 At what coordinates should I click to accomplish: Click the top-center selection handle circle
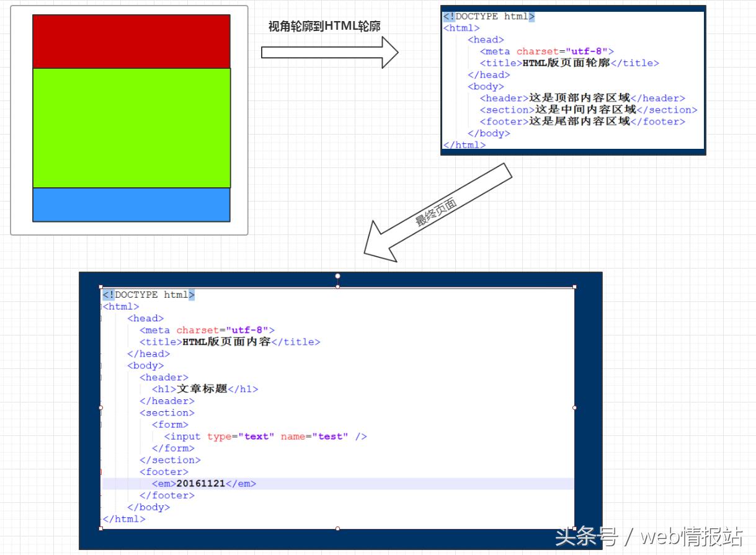pyautogui.click(x=337, y=275)
